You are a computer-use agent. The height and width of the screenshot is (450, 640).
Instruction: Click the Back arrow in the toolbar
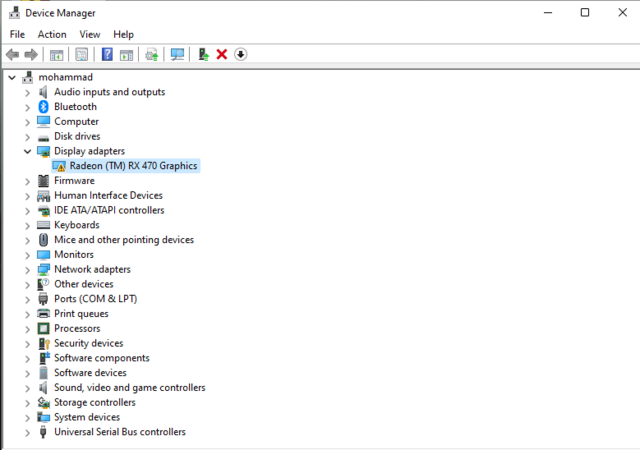point(12,54)
